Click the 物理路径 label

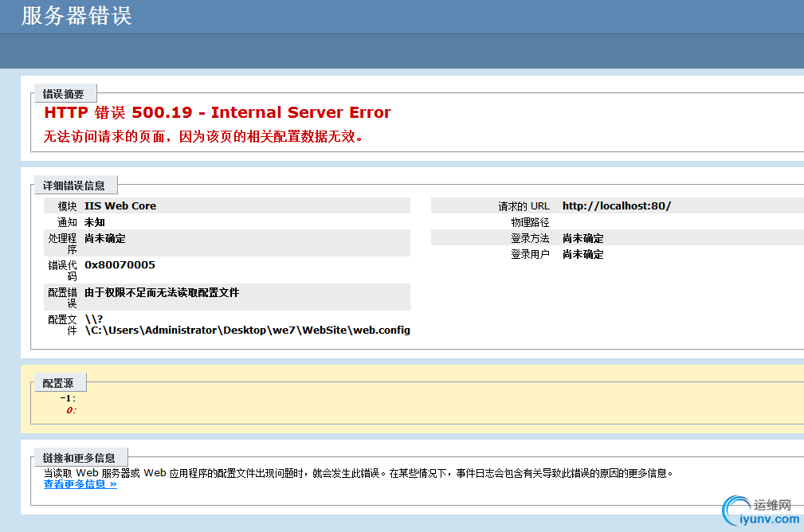click(530, 222)
